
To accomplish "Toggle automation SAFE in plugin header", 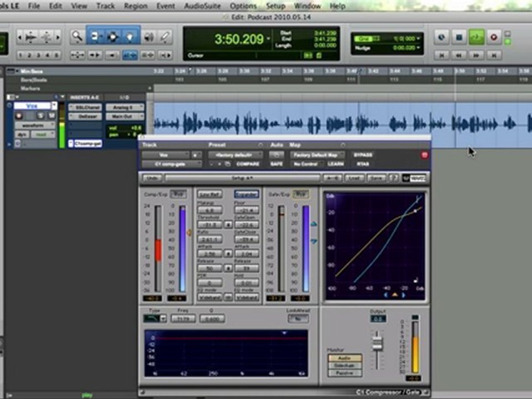I will click(277, 164).
